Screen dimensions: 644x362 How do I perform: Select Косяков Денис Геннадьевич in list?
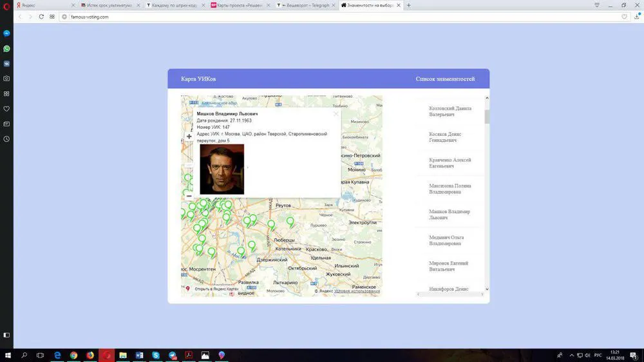click(x=445, y=137)
